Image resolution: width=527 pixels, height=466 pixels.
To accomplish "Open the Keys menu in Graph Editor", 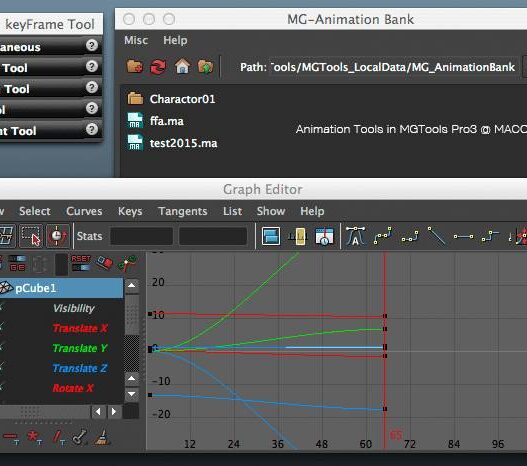I will pyautogui.click(x=130, y=211).
